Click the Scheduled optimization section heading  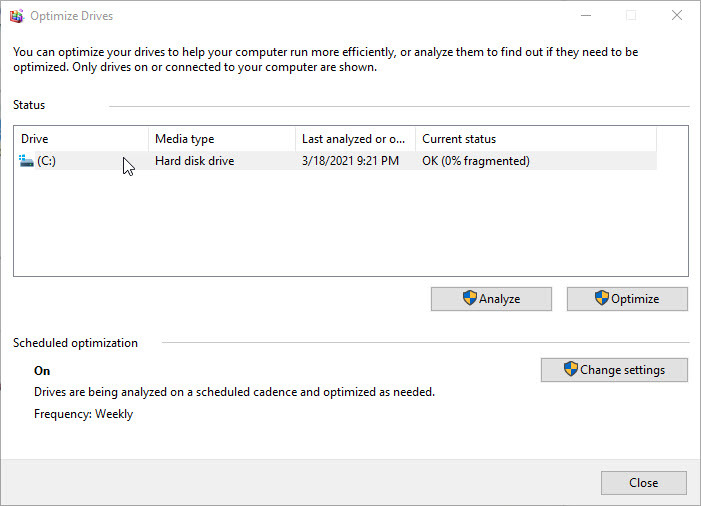[x=75, y=343]
